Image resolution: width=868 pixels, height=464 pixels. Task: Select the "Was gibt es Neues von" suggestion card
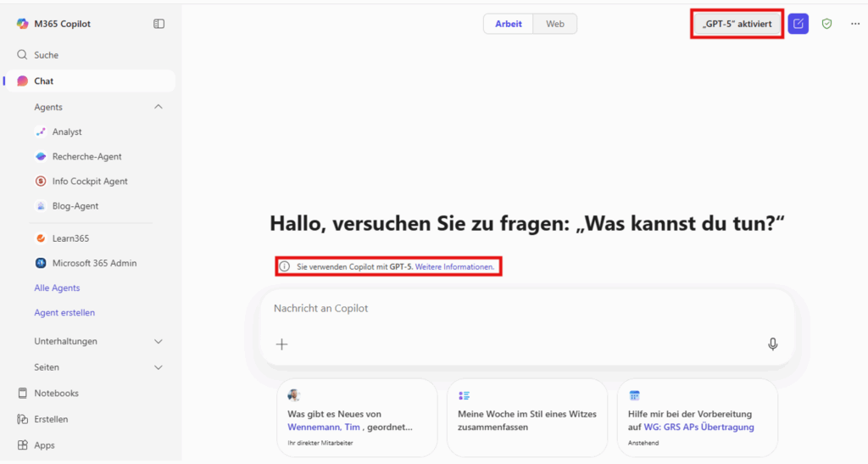(x=357, y=417)
